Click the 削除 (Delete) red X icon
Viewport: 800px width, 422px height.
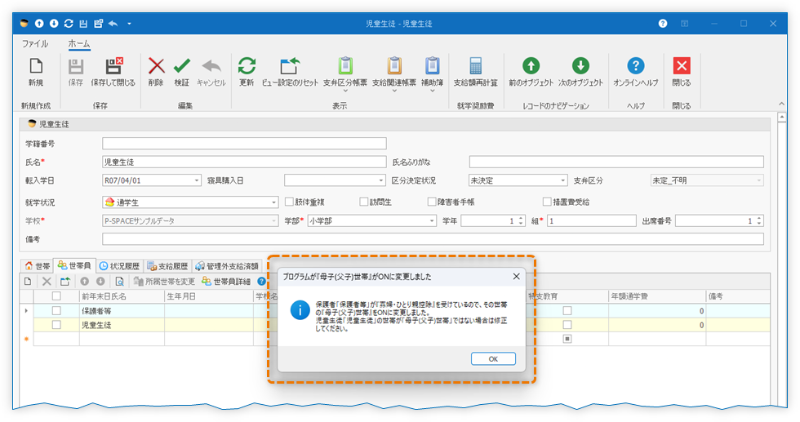tap(155, 67)
